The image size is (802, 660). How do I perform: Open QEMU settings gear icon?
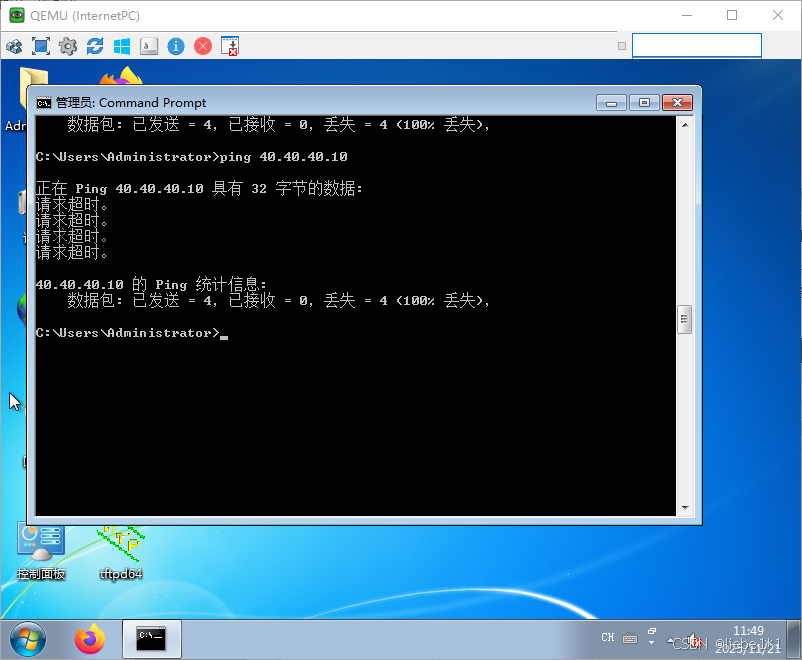[x=68, y=46]
